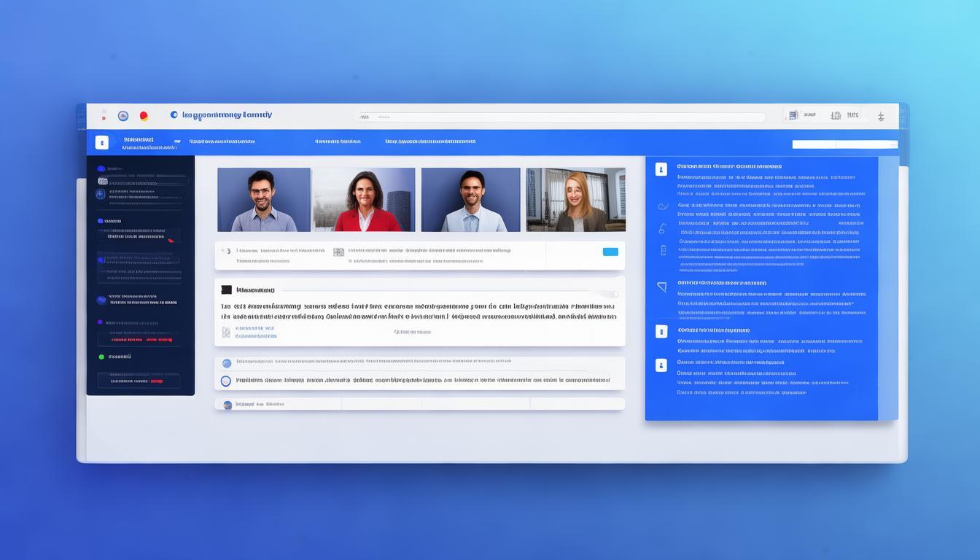Click the top white square icon in right panel
The width and height of the screenshot is (980, 560).
pyautogui.click(x=661, y=169)
